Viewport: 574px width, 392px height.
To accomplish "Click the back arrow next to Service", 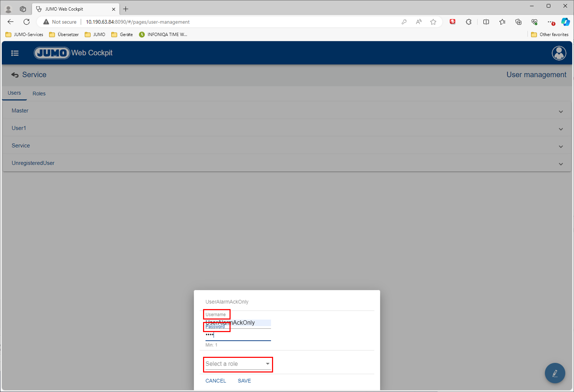I will pyautogui.click(x=15, y=75).
